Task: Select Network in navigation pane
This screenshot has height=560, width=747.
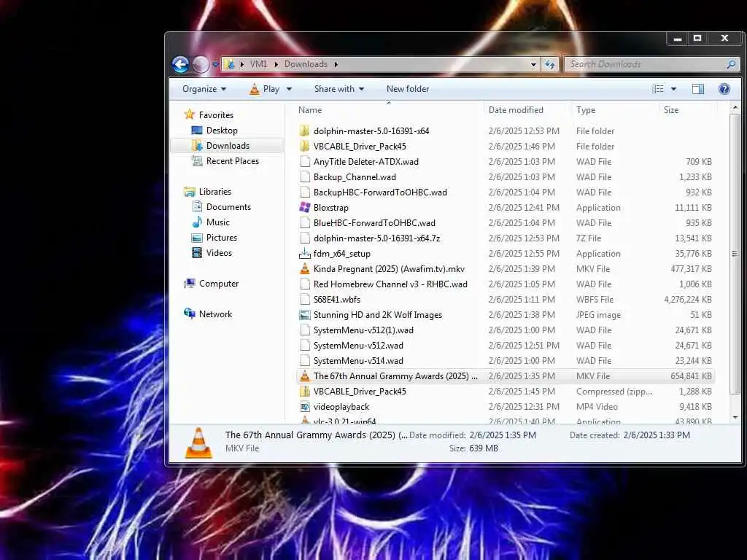Action: tap(215, 314)
